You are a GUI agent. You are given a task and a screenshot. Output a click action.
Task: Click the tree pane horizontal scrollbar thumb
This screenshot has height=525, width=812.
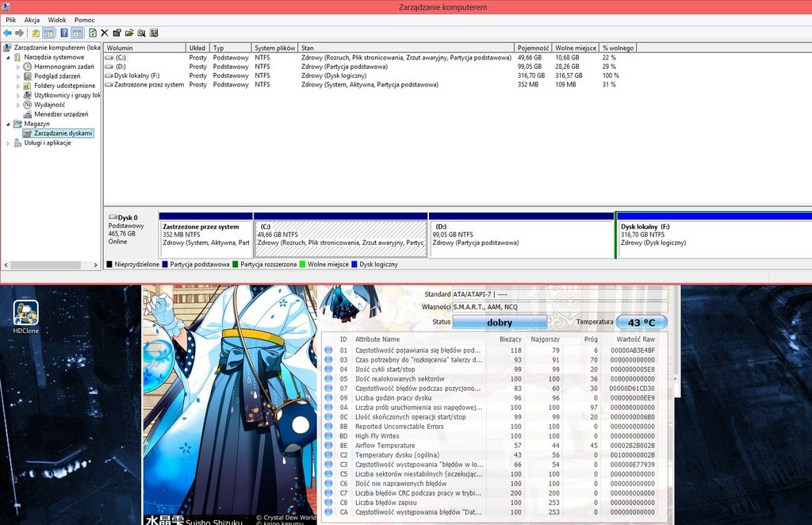point(45,265)
